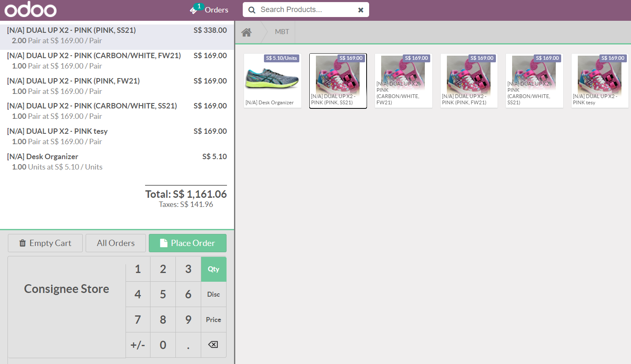The height and width of the screenshot is (364, 631).
Task: Click the search magnifier icon
Action: click(252, 10)
